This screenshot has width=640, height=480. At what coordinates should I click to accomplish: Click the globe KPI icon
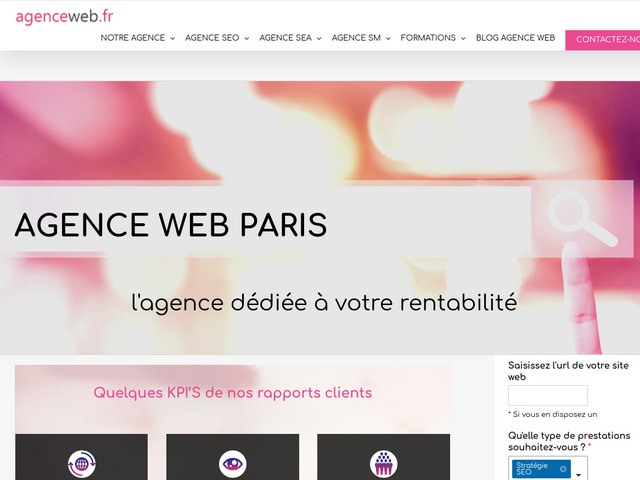81,463
